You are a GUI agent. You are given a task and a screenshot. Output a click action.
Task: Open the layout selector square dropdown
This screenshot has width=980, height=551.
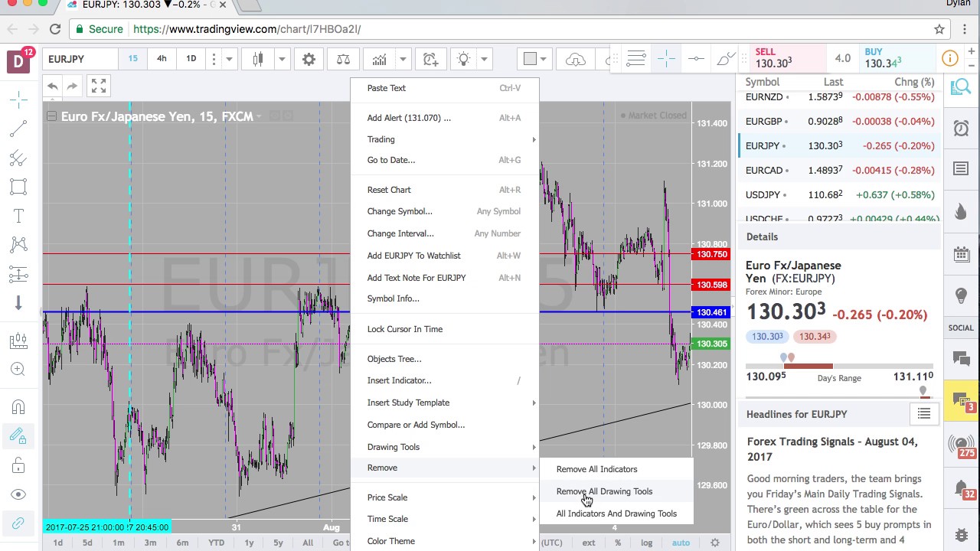(x=534, y=59)
